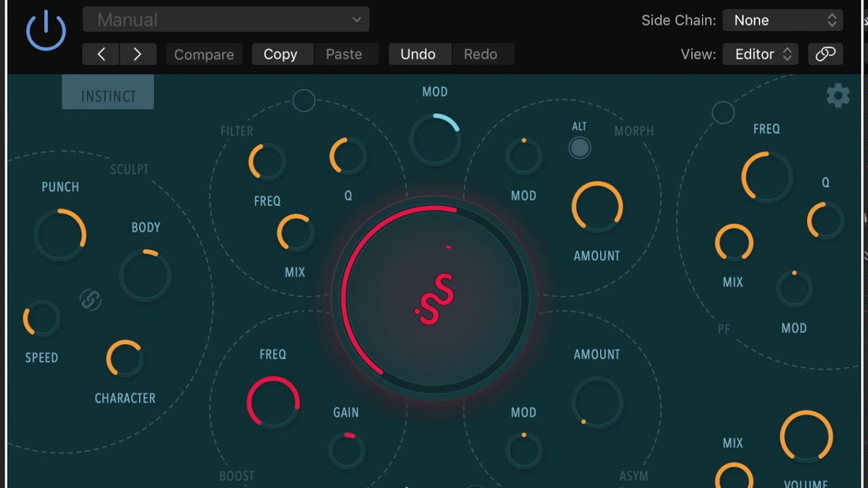
Task: Click the link chain icon button
Action: point(825,54)
